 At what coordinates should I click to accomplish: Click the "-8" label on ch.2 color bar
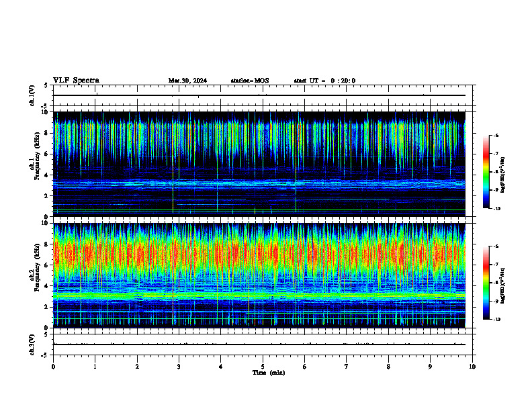496,283
